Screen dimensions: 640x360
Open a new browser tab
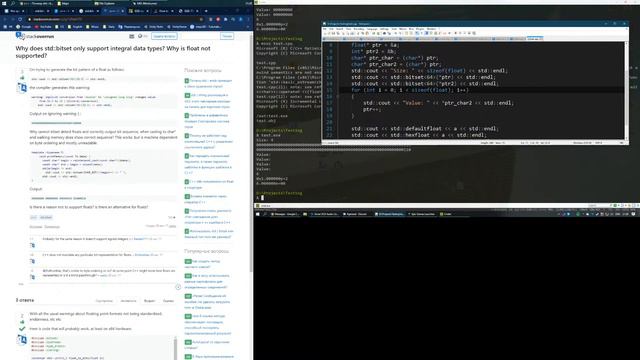206,11
